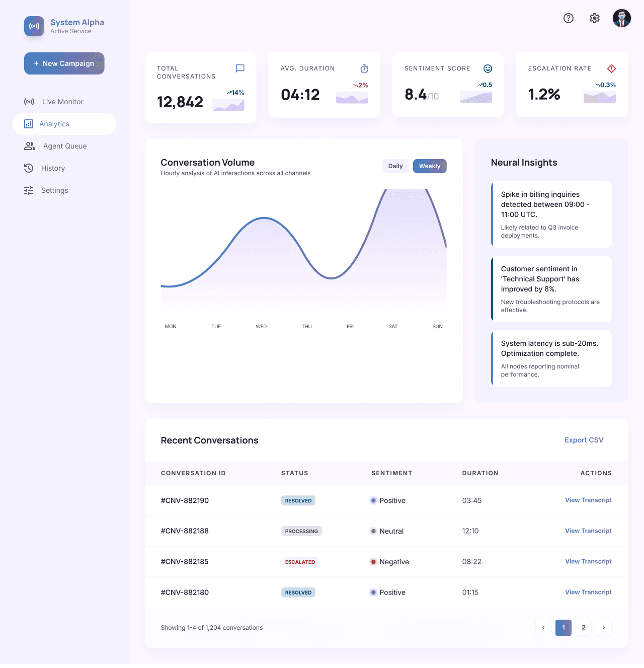Jump to page 2 of conversations
Viewport: 644px width, 668px height.
pos(584,628)
